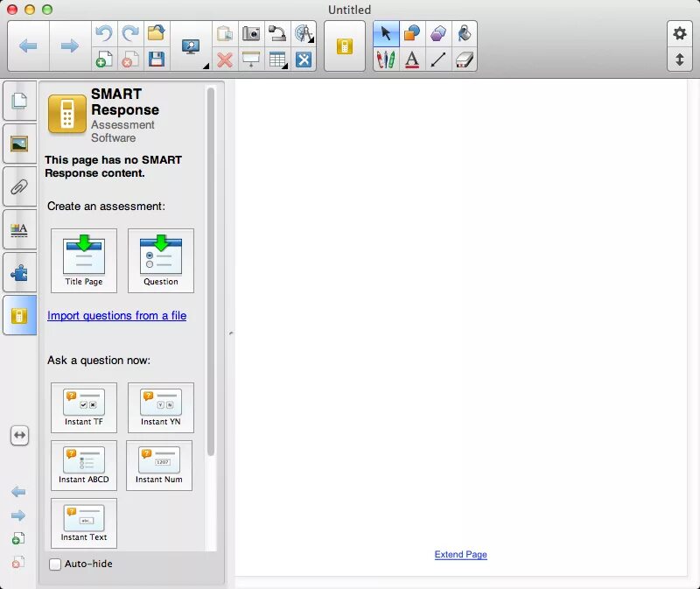The height and width of the screenshot is (589, 700).
Task: Open the Page Sorter tab
Action: tap(19, 101)
